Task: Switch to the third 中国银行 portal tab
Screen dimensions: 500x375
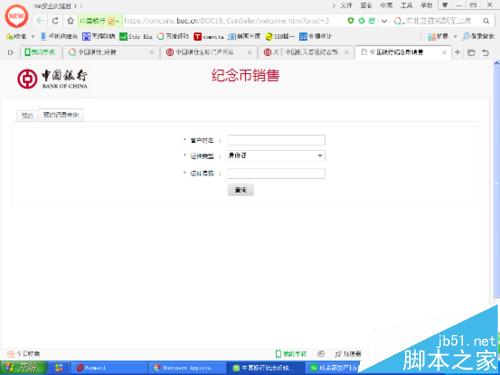Action: [208, 52]
